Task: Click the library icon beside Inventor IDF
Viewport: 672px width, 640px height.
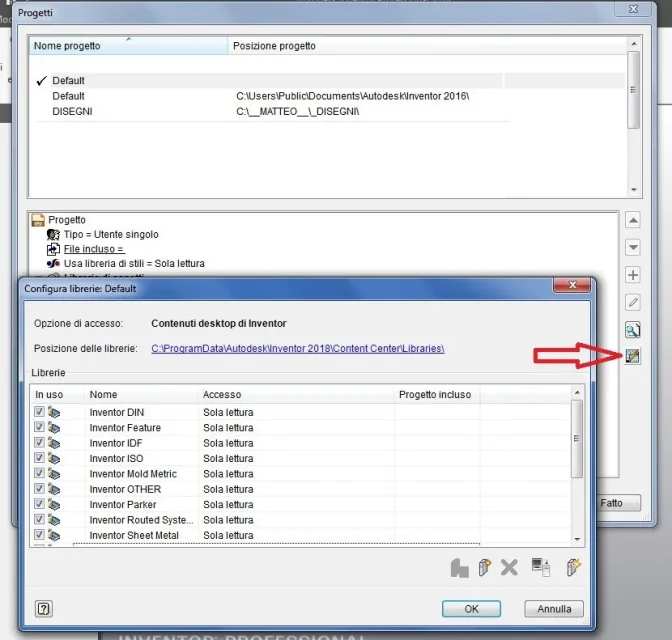Action: click(54, 443)
